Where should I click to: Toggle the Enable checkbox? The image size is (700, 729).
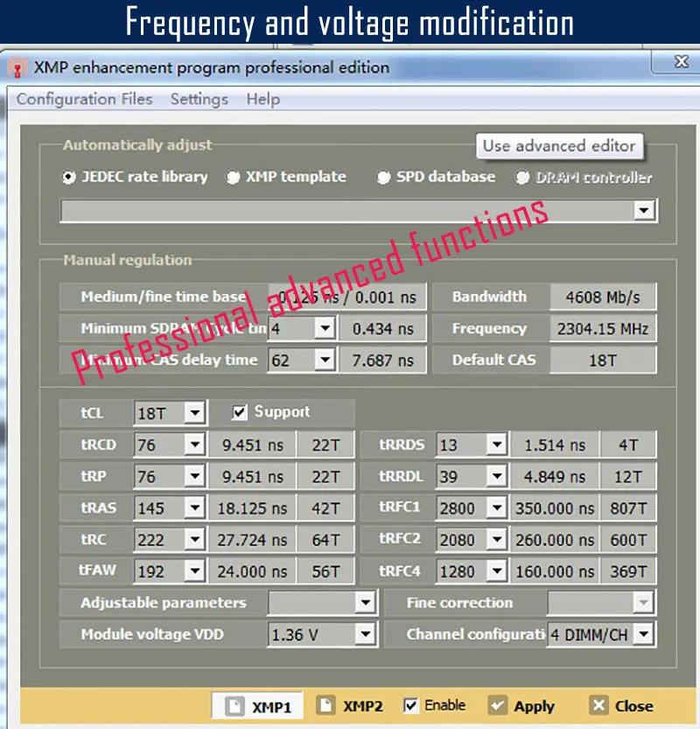tap(410, 705)
